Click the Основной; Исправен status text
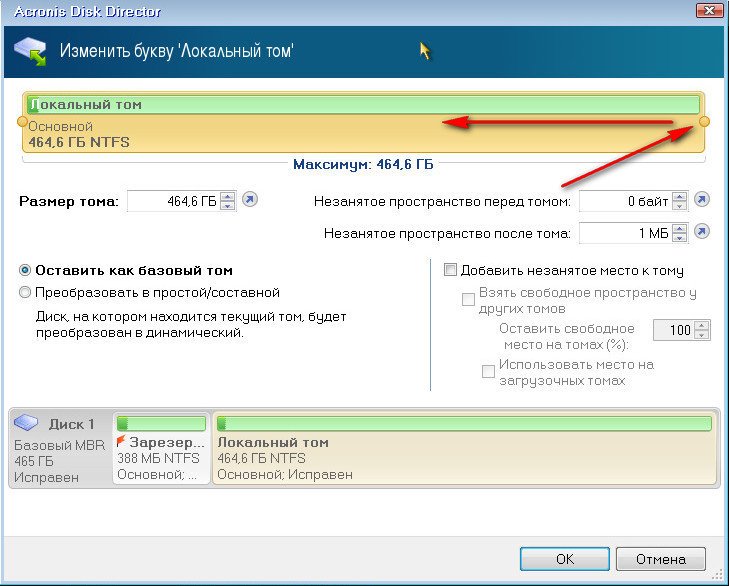Image resolution: width=729 pixels, height=586 pixels. pos(285,474)
